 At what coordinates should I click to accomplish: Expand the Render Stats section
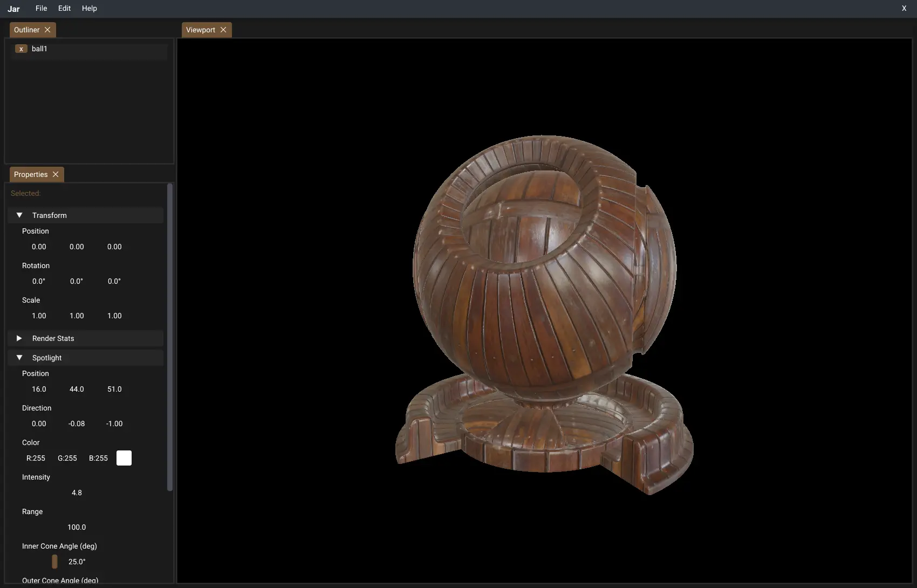click(19, 338)
